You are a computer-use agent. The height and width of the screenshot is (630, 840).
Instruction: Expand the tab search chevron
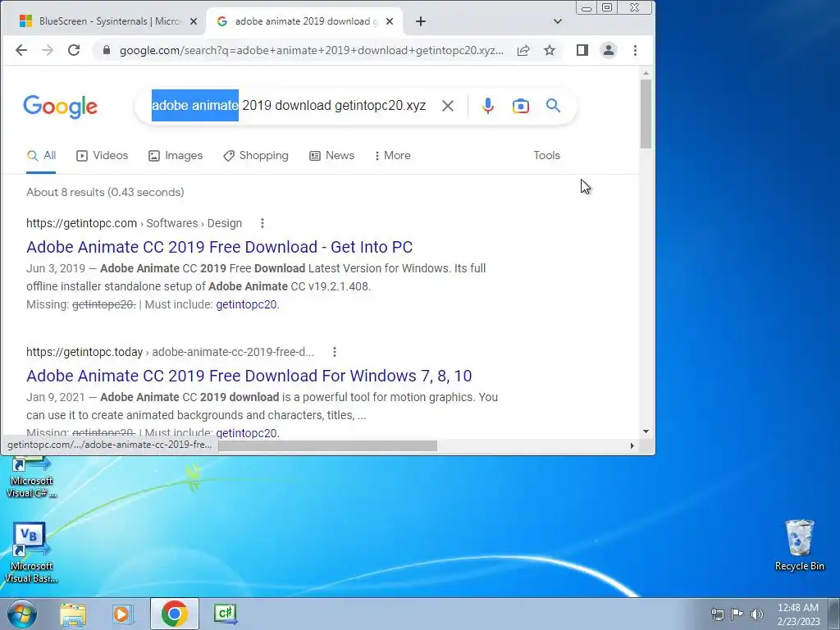[x=558, y=21]
